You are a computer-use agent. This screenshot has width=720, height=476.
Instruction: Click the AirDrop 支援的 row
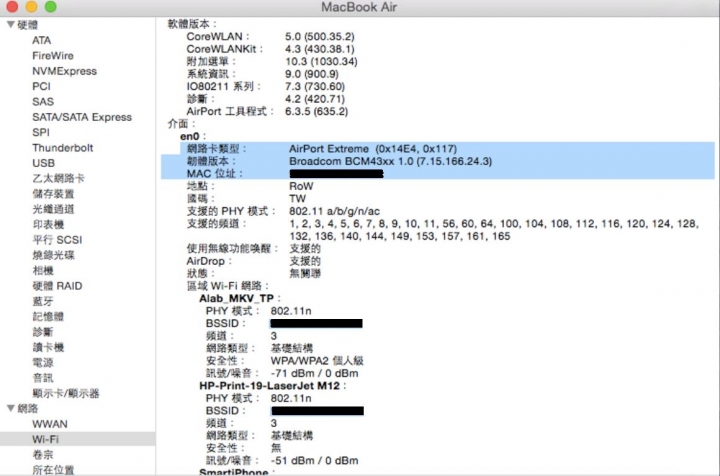(253, 261)
